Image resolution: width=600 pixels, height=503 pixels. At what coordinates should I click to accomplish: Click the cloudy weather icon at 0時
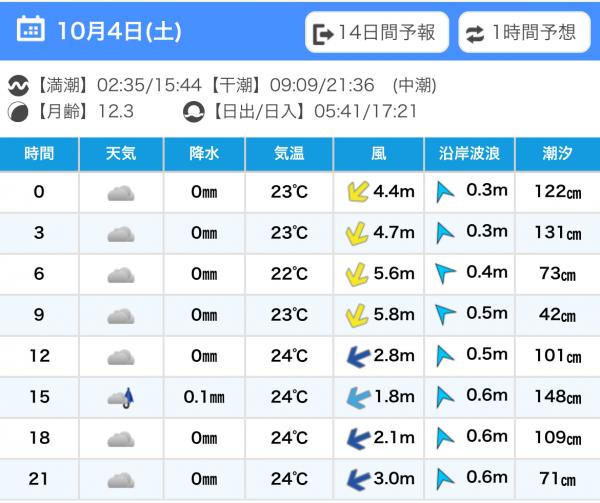point(121,193)
